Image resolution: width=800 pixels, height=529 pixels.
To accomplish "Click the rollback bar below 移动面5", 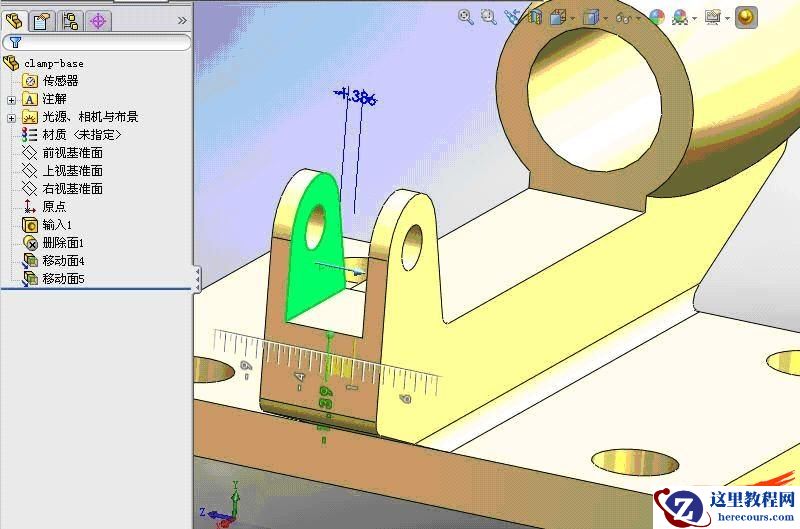I will coord(96,289).
